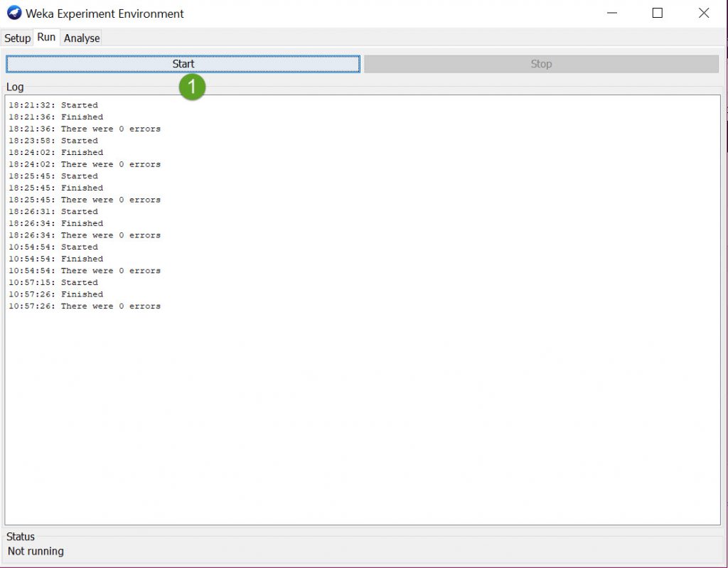
Task: Click the green number 1 marker
Action: point(192,87)
